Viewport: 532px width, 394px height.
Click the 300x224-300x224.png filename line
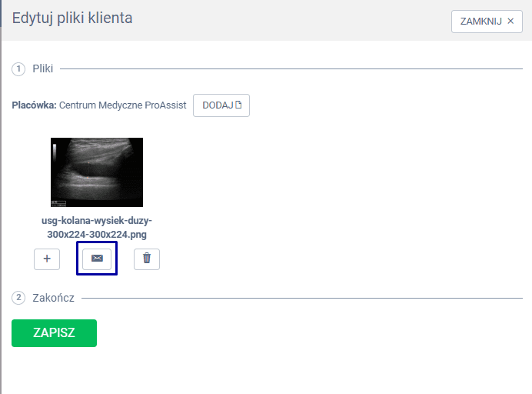point(97,234)
